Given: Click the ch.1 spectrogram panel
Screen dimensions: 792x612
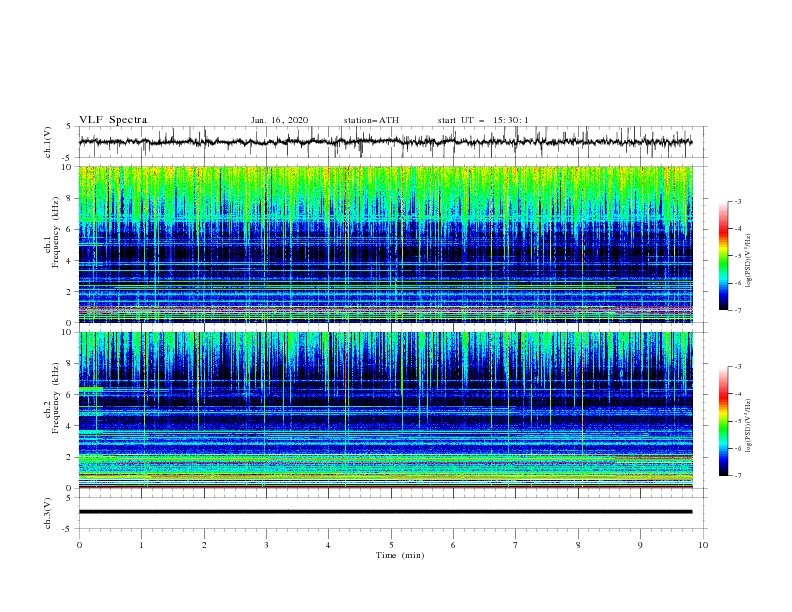Looking at the screenshot, I should pyautogui.click(x=386, y=244).
